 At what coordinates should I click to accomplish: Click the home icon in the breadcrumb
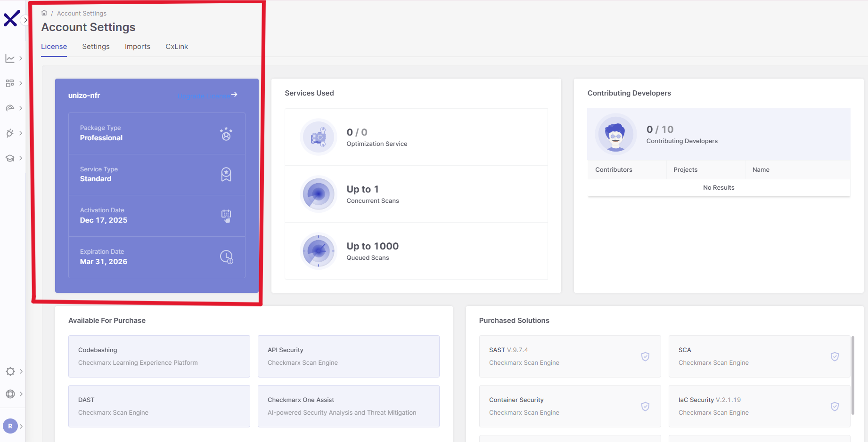pos(44,13)
